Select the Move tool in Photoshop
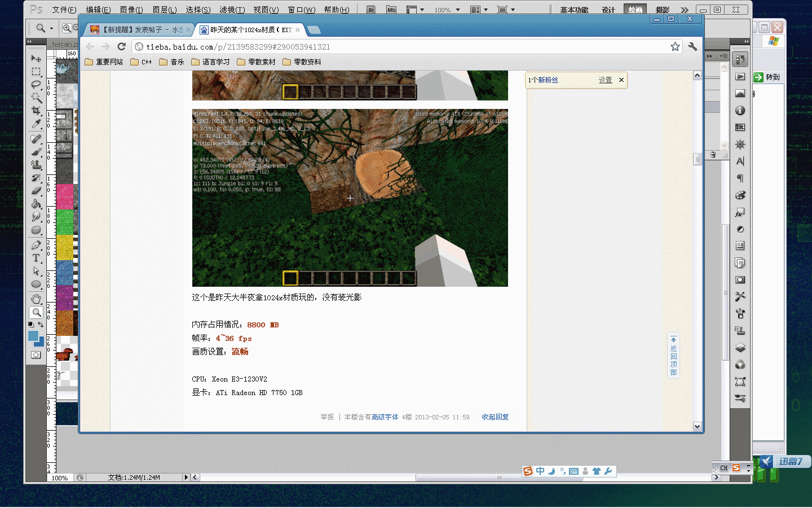 (x=36, y=58)
